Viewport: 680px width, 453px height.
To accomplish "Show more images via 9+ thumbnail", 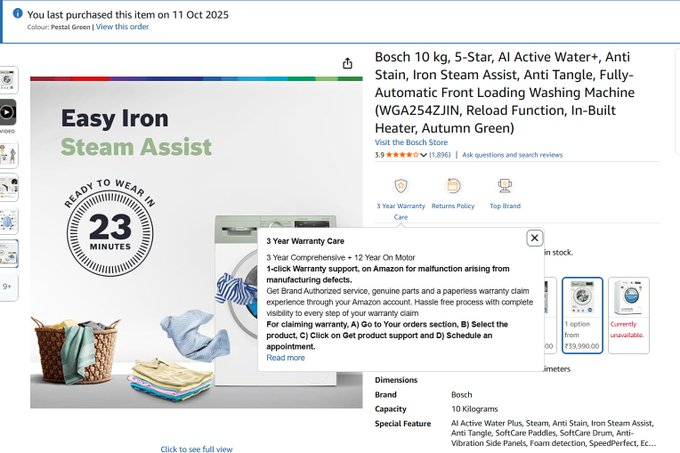I will click(x=7, y=287).
